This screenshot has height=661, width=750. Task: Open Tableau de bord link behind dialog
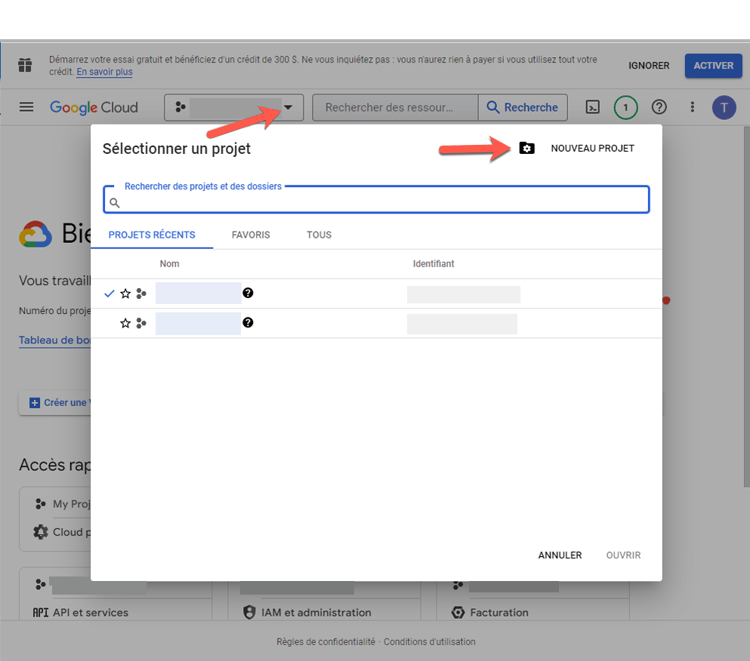pyautogui.click(x=55, y=340)
